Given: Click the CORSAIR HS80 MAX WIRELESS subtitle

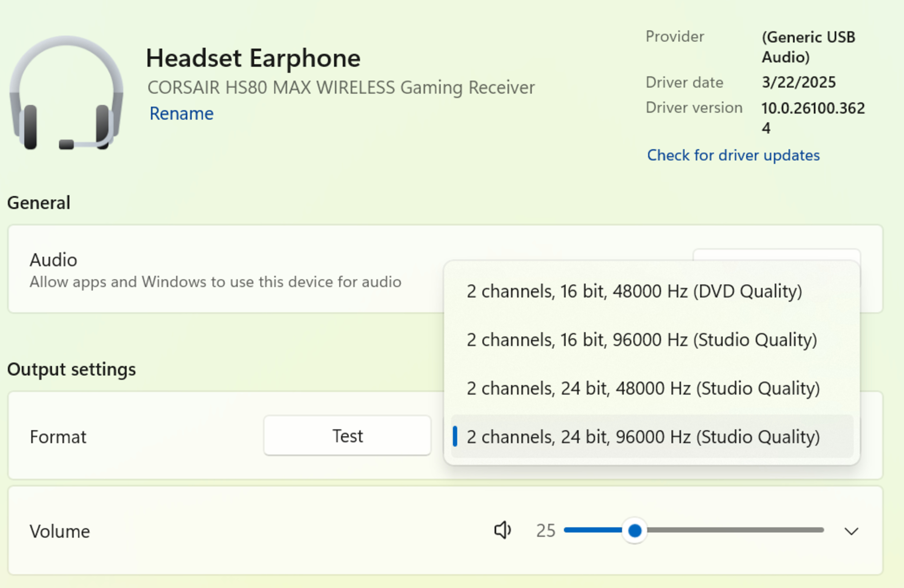Looking at the screenshot, I should (x=341, y=88).
